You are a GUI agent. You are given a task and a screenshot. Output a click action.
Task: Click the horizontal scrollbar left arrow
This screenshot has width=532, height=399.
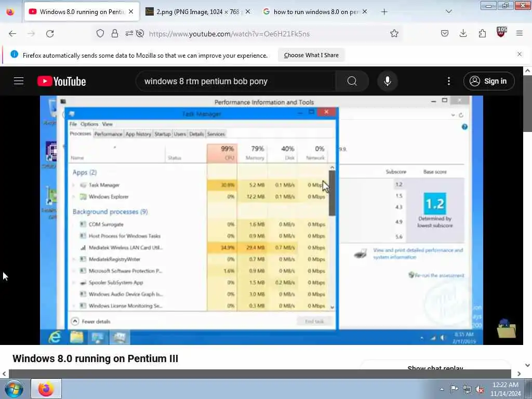[4, 374]
